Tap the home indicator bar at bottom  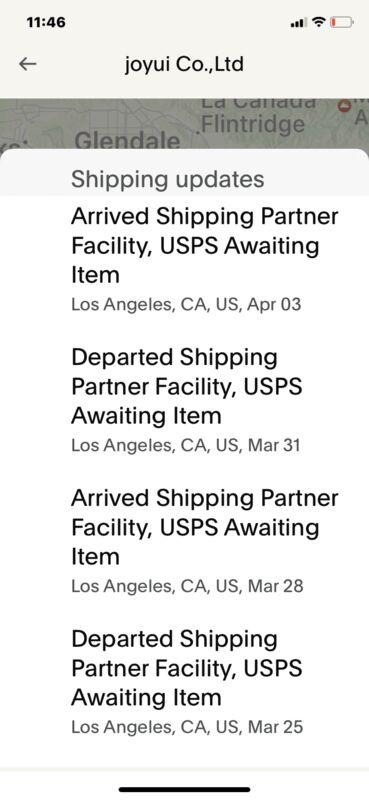(184, 789)
